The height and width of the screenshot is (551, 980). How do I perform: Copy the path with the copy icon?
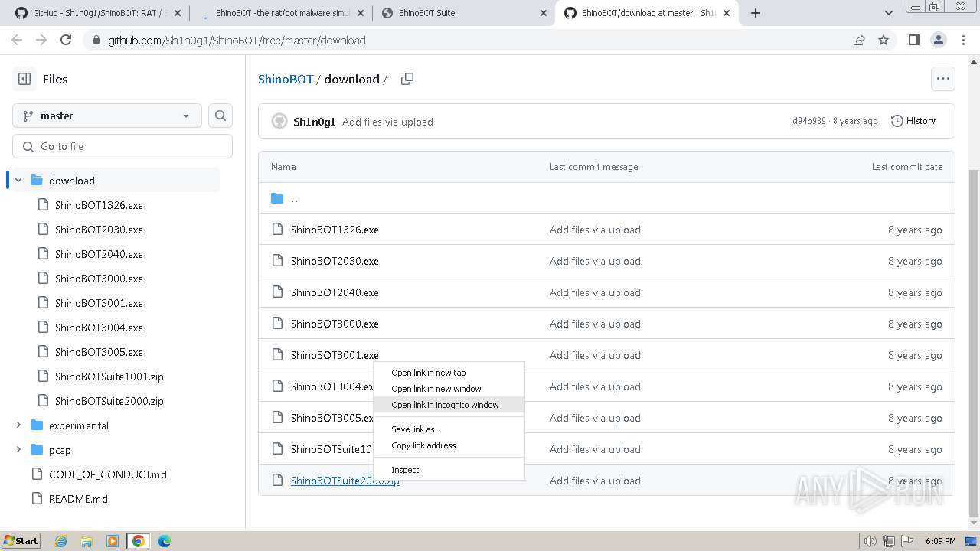point(407,79)
